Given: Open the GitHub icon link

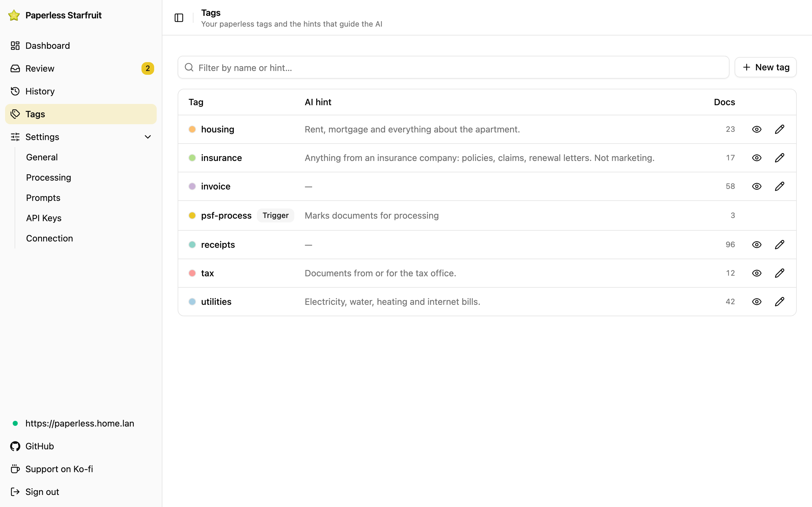Looking at the screenshot, I should coord(15,446).
